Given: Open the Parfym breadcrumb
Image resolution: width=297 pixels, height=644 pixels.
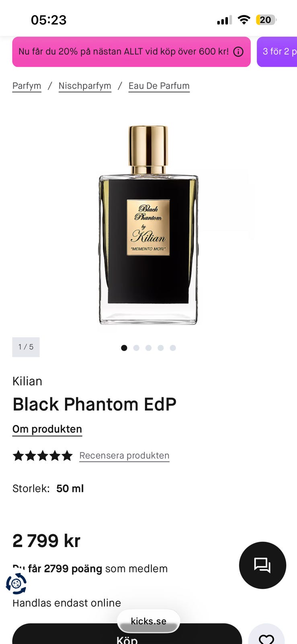Looking at the screenshot, I should pyautogui.click(x=27, y=86).
